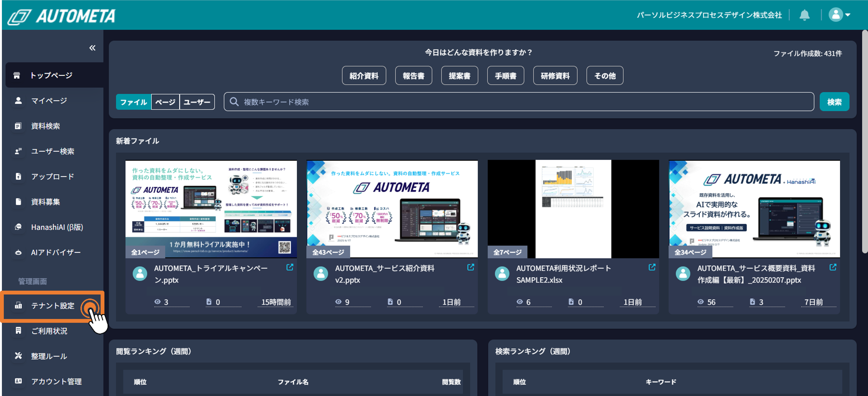Click view count 56 on サービス概要資料 card
The image size is (868, 396).
pyautogui.click(x=711, y=302)
